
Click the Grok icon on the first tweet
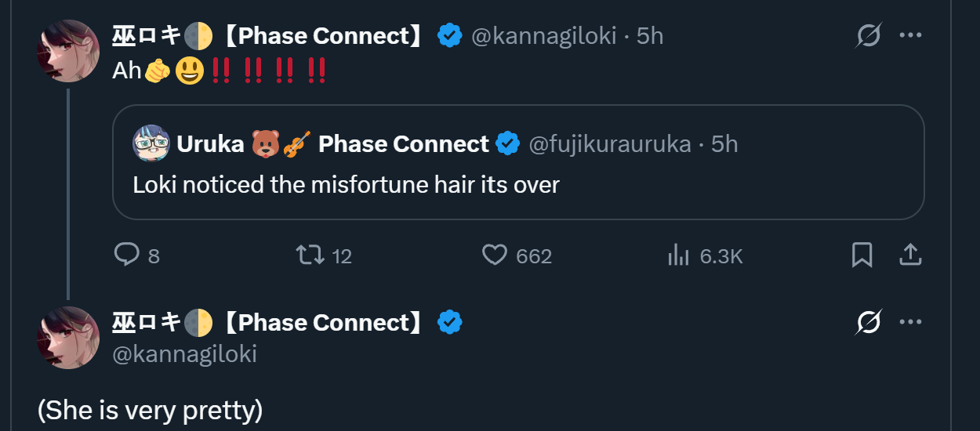(869, 35)
